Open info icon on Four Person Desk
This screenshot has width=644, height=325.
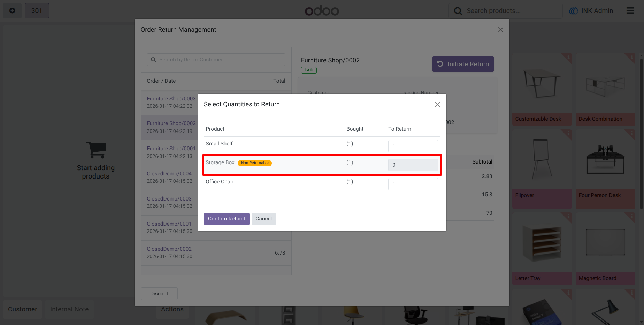coord(631,134)
